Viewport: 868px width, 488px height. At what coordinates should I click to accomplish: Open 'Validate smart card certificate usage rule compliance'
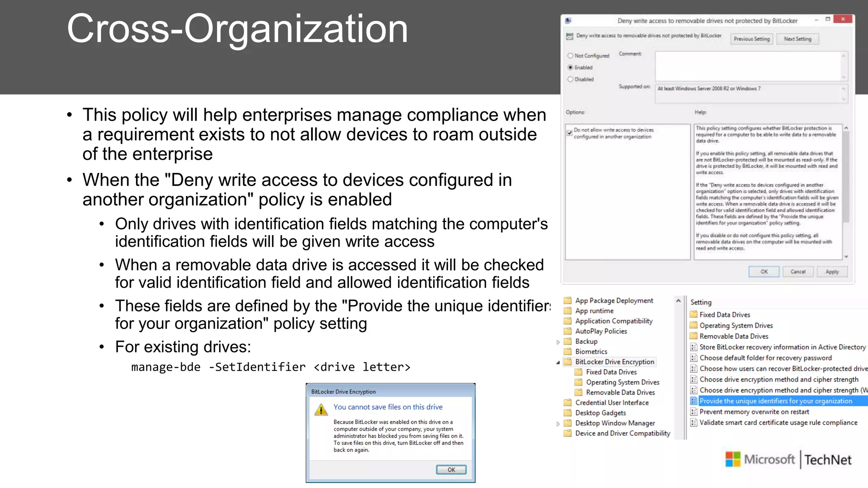click(x=778, y=422)
